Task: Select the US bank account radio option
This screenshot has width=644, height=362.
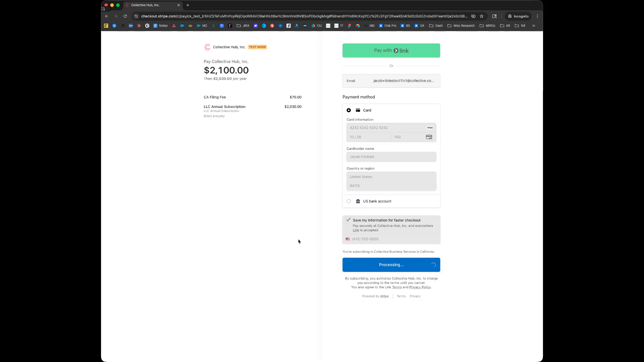Action: coord(349,201)
